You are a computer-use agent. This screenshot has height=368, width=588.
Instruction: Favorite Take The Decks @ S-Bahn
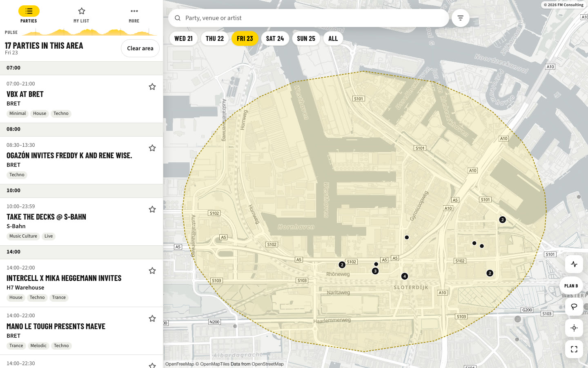152,209
